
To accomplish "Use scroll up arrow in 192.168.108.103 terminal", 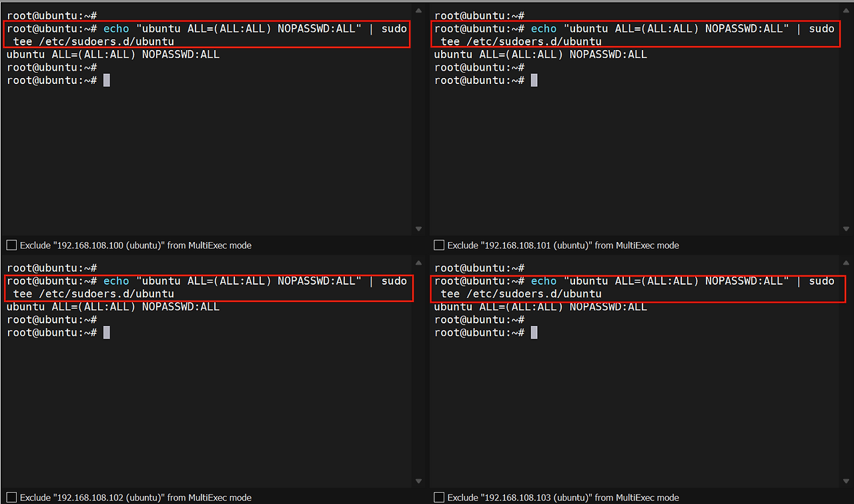I will click(846, 264).
